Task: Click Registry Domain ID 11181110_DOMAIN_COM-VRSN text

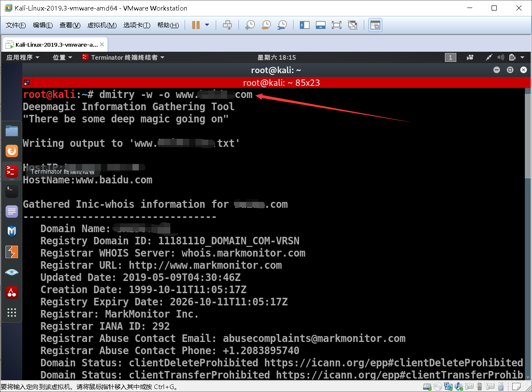Action: click(x=170, y=241)
